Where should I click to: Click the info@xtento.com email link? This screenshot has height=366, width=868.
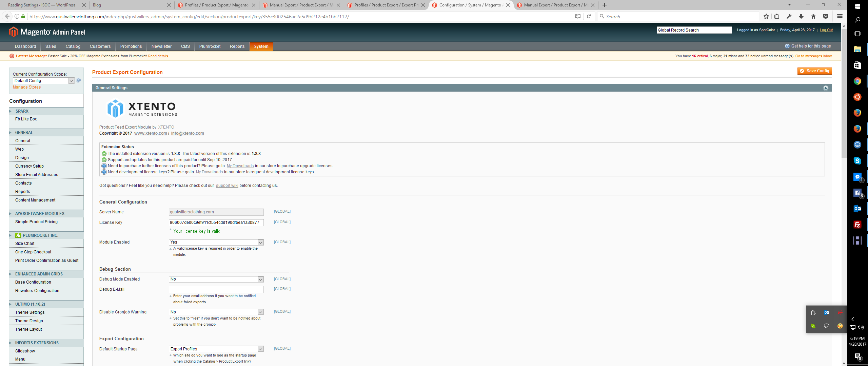[188, 133]
